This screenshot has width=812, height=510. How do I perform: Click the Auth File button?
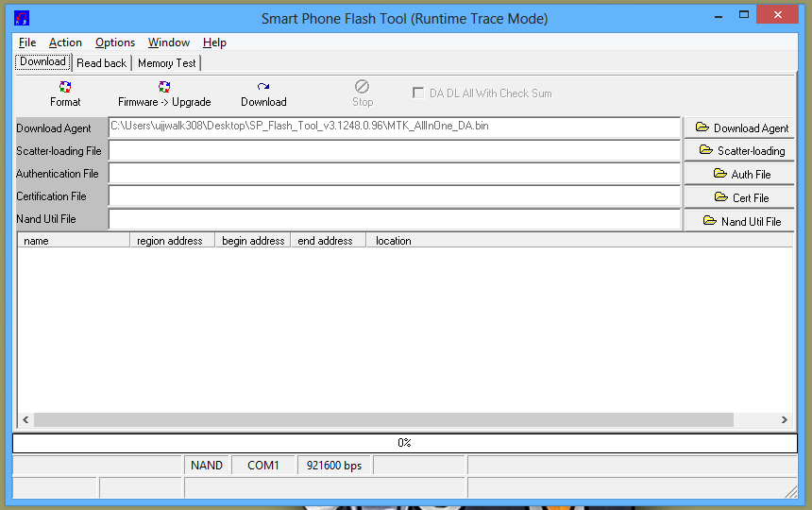click(x=739, y=174)
